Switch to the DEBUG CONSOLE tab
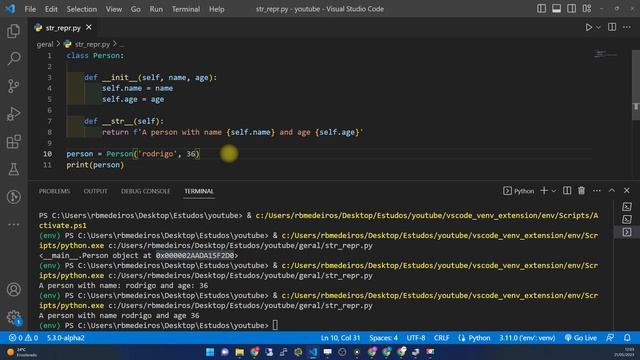640x360 pixels. [145, 191]
